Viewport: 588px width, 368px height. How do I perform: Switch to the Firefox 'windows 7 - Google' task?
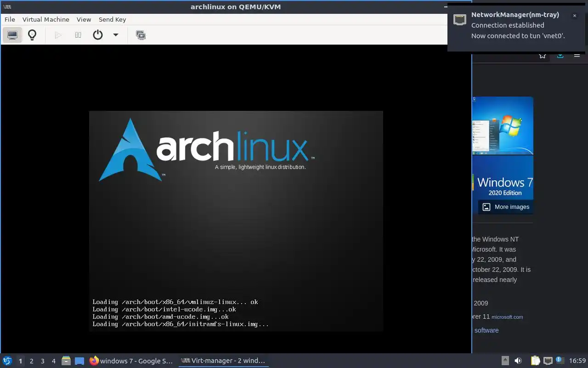click(x=131, y=361)
